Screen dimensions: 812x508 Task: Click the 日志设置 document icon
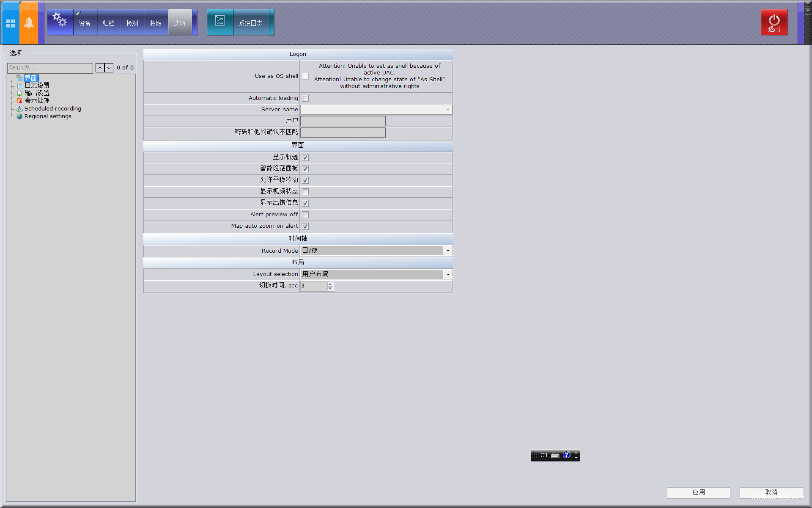[x=19, y=86]
